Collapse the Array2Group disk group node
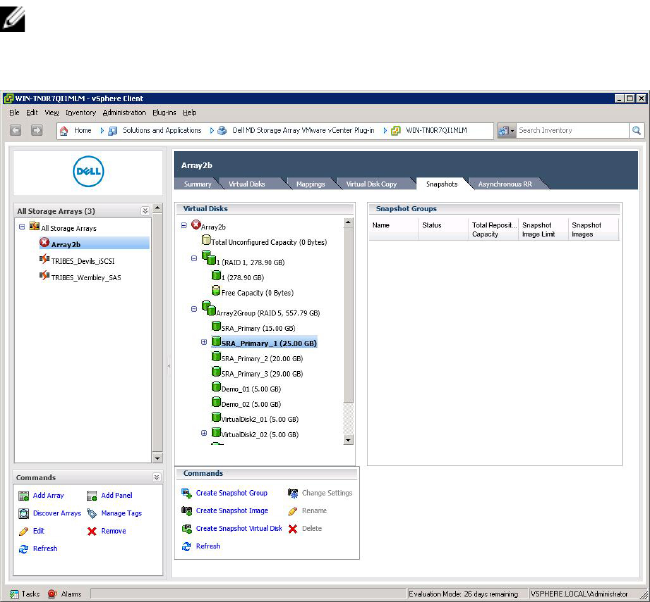 (185, 310)
